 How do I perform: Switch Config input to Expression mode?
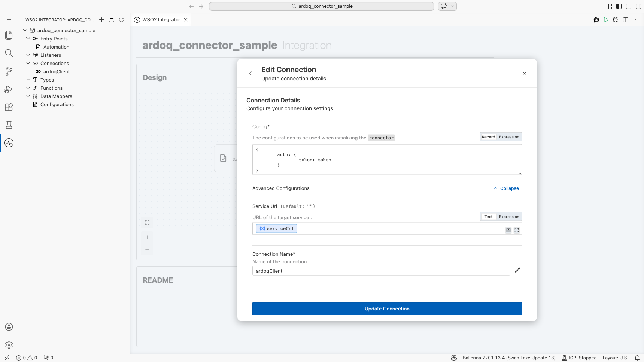pos(509,137)
